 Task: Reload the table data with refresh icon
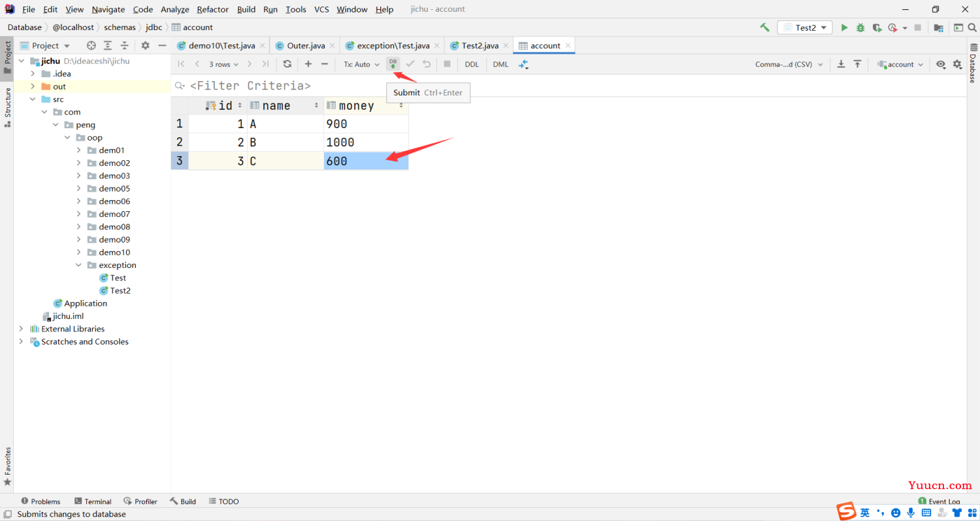tap(287, 64)
